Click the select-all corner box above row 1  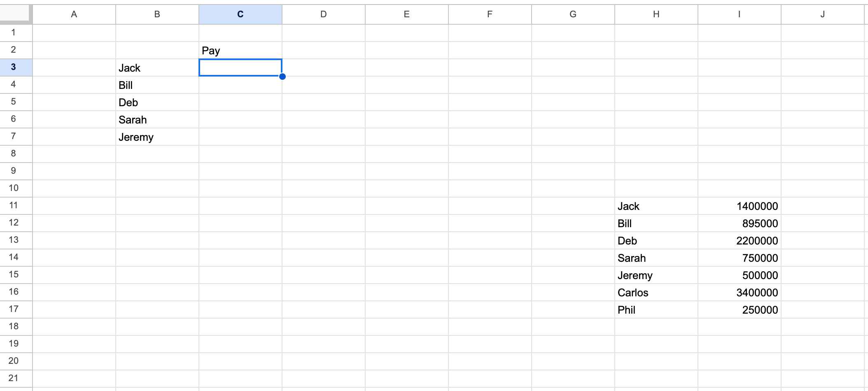15,14
